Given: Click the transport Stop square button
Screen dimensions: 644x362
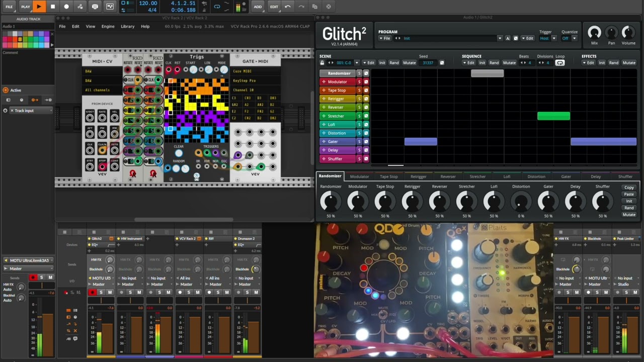Looking at the screenshot, I should point(52,7).
